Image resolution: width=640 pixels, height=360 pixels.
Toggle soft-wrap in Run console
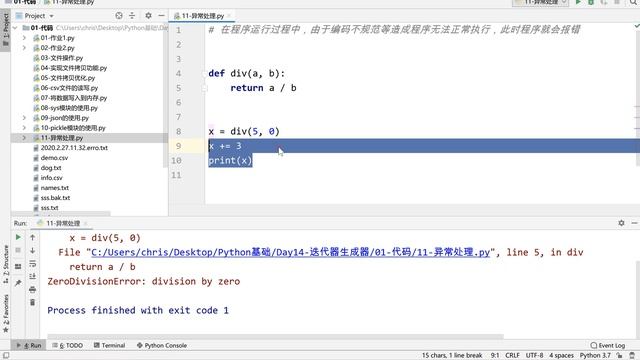pyautogui.click(x=33, y=263)
